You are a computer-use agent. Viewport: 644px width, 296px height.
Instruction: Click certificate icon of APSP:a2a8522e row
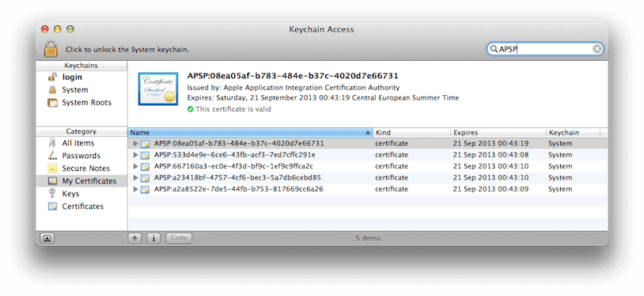pyautogui.click(x=145, y=190)
